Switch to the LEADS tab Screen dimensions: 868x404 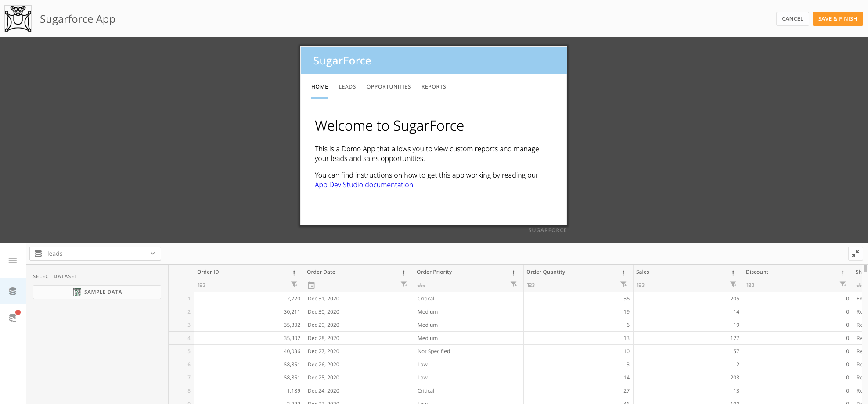pos(347,87)
